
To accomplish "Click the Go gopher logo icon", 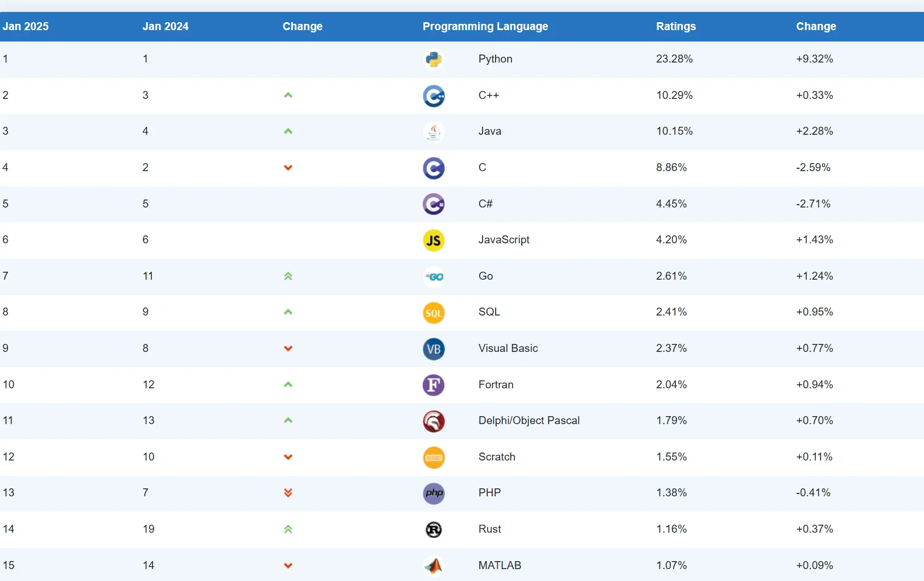I will (434, 277).
